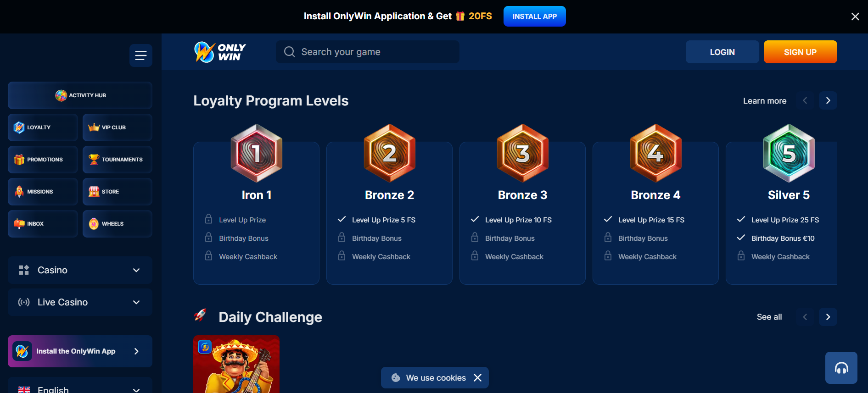This screenshot has height=393, width=868.
Task: Click the Live Casino chevron arrow
Action: tap(136, 302)
